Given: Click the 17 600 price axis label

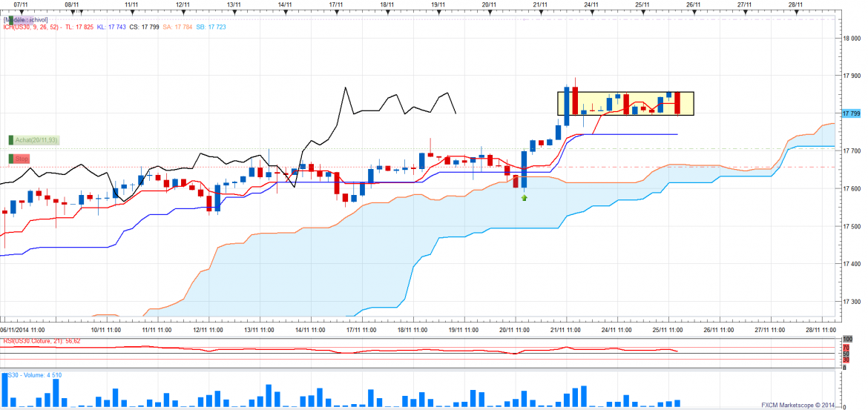Looking at the screenshot, I should [852, 188].
